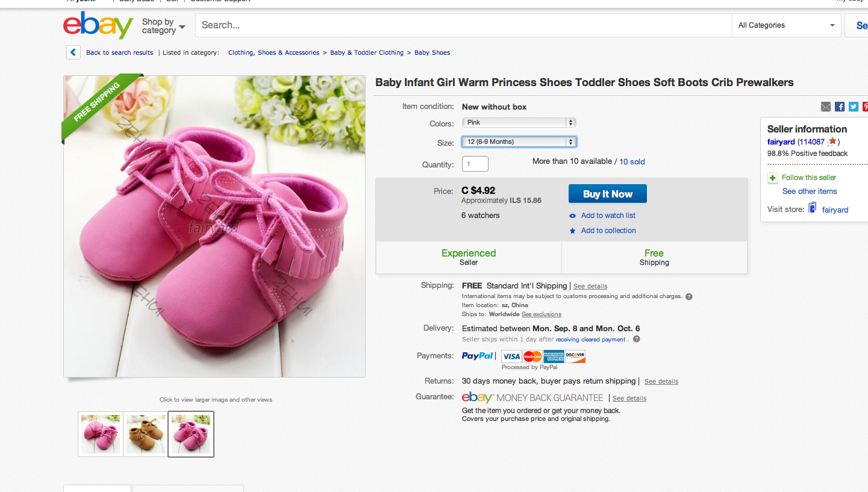Click the shipping info question mark icon
Image resolution: width=868 pixels, height=492 pixels.
point(688,296)
